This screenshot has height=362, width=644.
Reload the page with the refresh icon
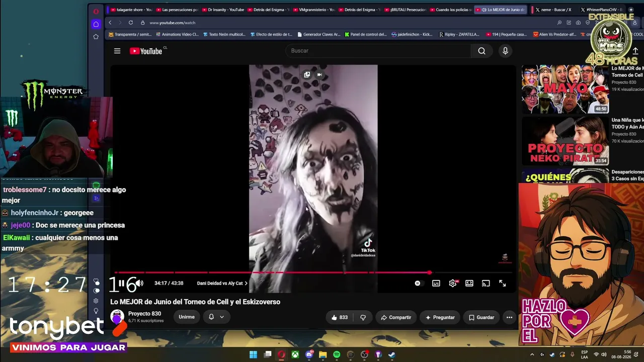tap(131, 23)
